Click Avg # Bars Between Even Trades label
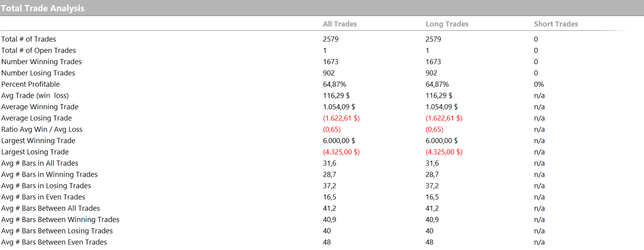The image size is (644, 250). [x=54, y=242]
